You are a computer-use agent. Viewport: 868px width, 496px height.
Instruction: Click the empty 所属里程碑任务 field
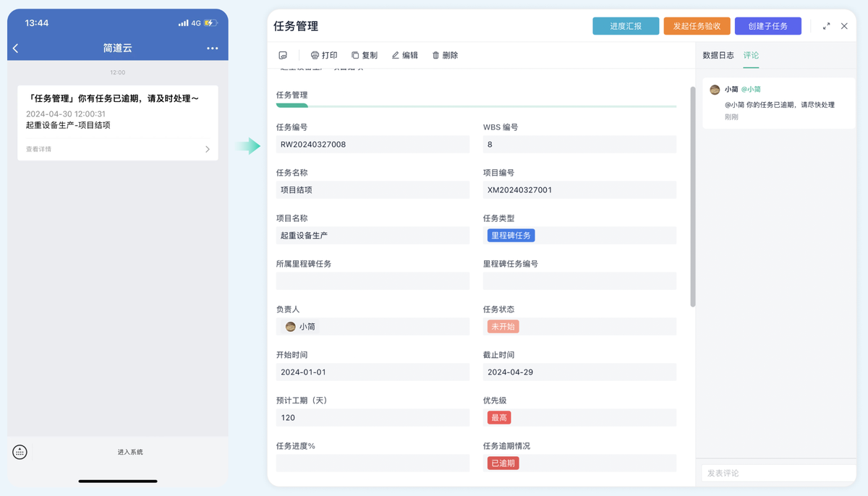click(373, 281)
